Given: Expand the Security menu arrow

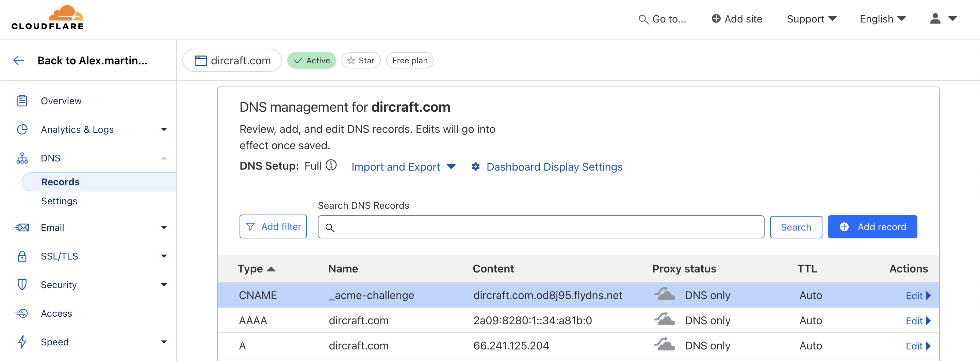Looking at the screenshot, I should pos(164,284).
